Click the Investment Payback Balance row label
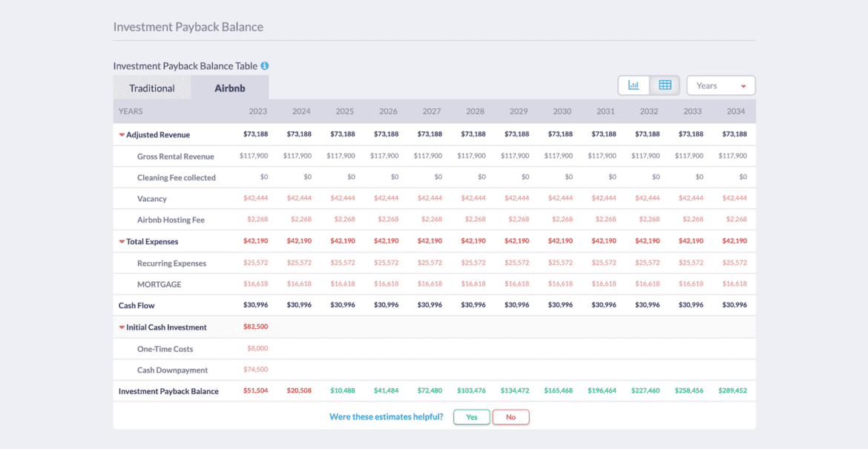This screenshot has height=449, width=868. point(168,391)
